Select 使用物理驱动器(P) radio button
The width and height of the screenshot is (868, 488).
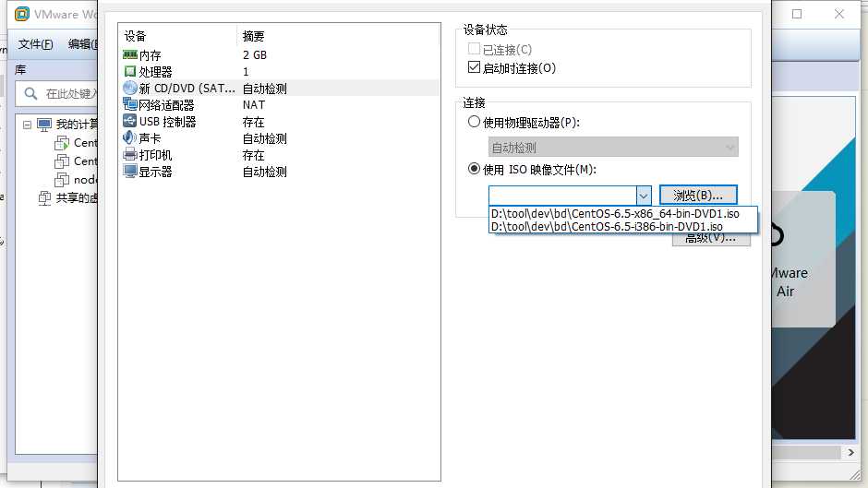tap(474, 121)
